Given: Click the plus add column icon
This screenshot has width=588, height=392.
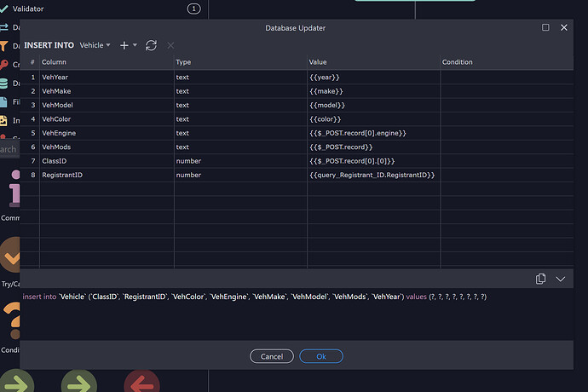Looking at the screenshot, I should [x=124, y=45].
